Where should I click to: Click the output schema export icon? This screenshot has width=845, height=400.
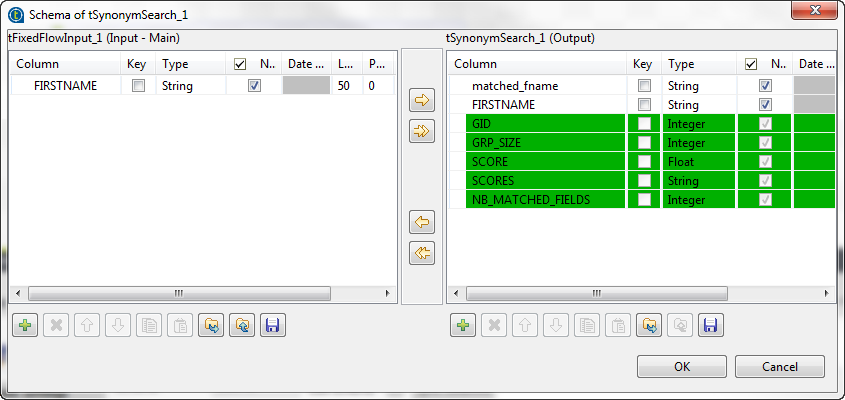click(x=681, y=326)
